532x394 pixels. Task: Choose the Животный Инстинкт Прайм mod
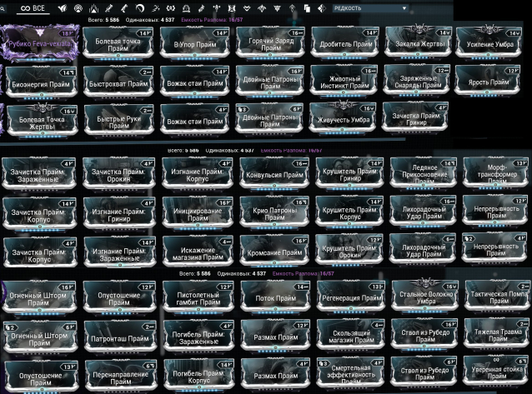point(344,82)
